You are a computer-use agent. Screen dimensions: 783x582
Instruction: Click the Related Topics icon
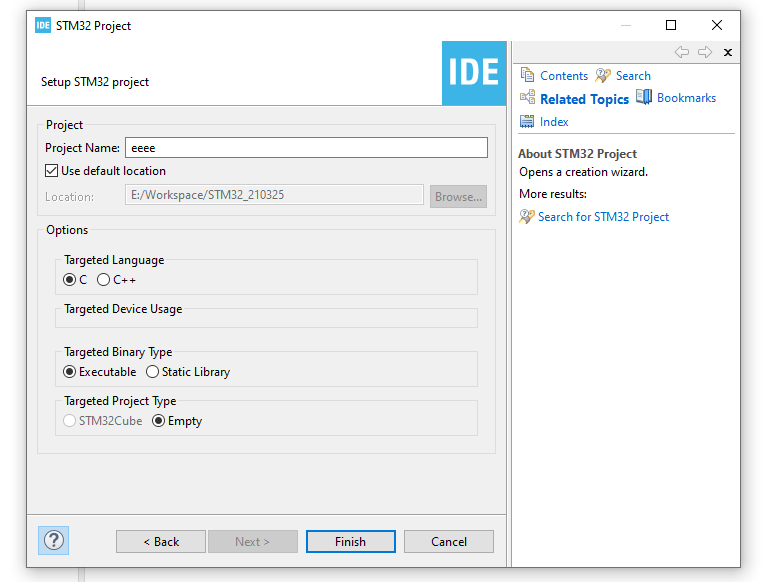527,97
